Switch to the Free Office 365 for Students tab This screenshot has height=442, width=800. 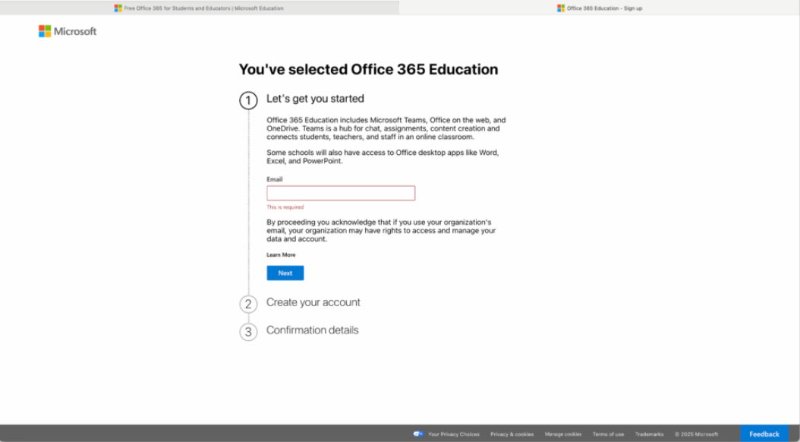pos(199,8)
